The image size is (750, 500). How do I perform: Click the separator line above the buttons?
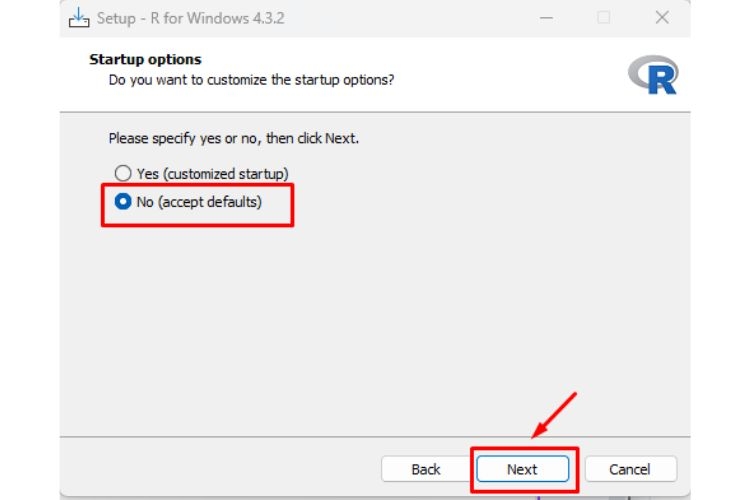375,436
